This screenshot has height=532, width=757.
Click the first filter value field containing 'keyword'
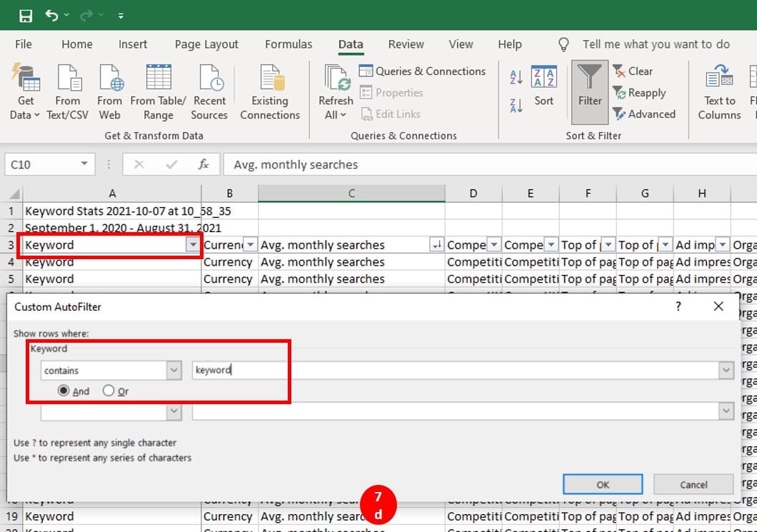click(x=455, y=371)
